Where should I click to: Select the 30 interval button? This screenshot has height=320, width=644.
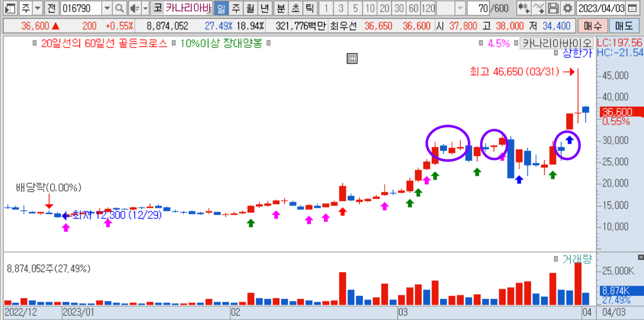pyautogui.click(x=399, y=8)
